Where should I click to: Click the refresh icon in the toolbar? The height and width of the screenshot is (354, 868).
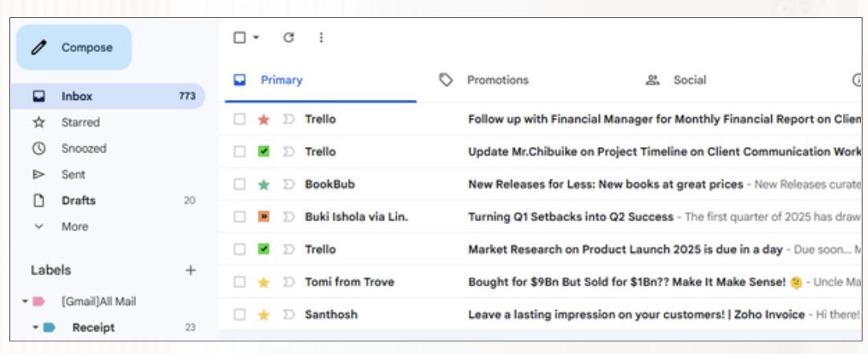click(x=288, y=38)
